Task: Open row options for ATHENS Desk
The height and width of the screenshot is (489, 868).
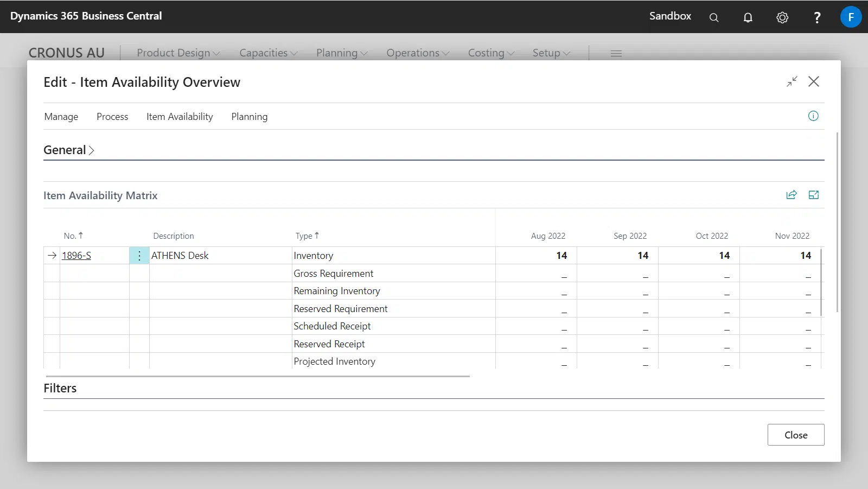Action: coord(139,256)
